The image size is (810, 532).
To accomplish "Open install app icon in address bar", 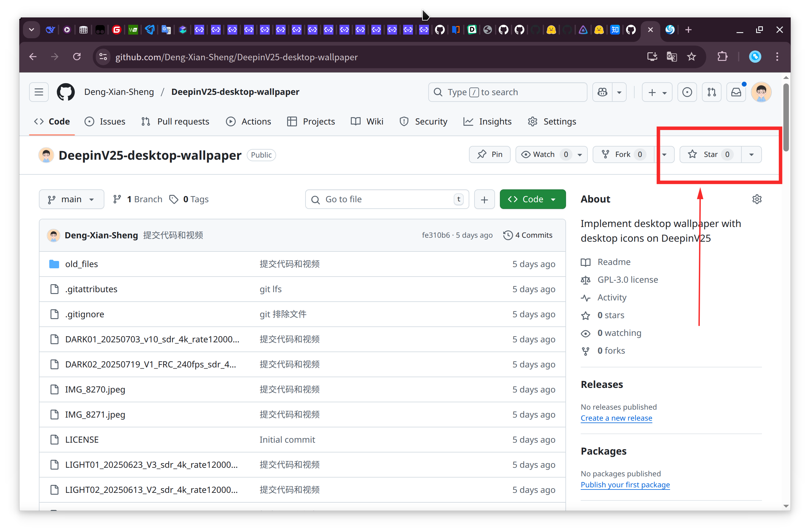I will [x=652, y=57].
